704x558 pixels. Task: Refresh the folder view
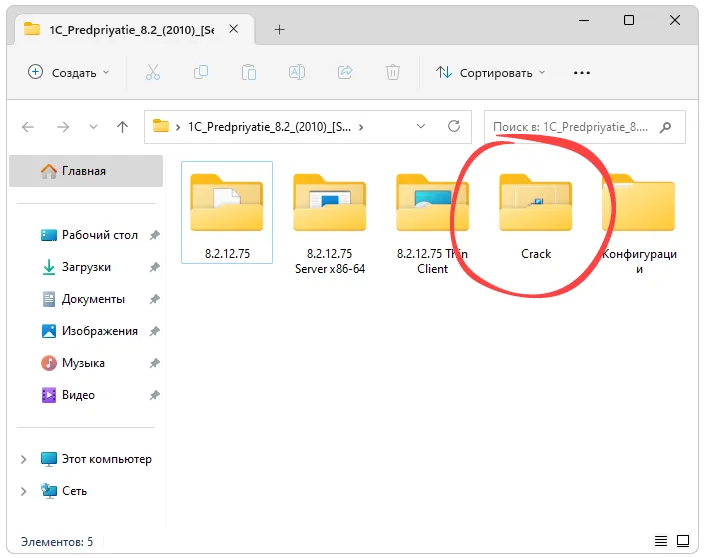point(454,127)
